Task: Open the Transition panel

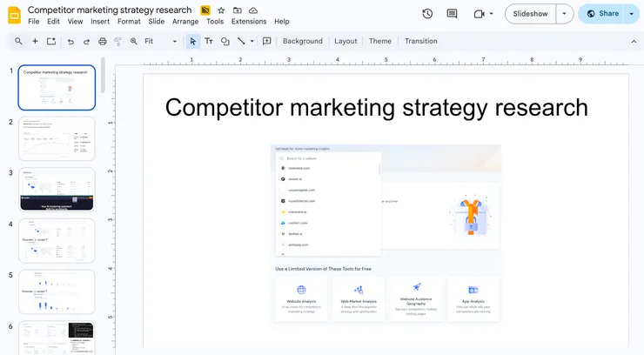Action: click(421, 41)
